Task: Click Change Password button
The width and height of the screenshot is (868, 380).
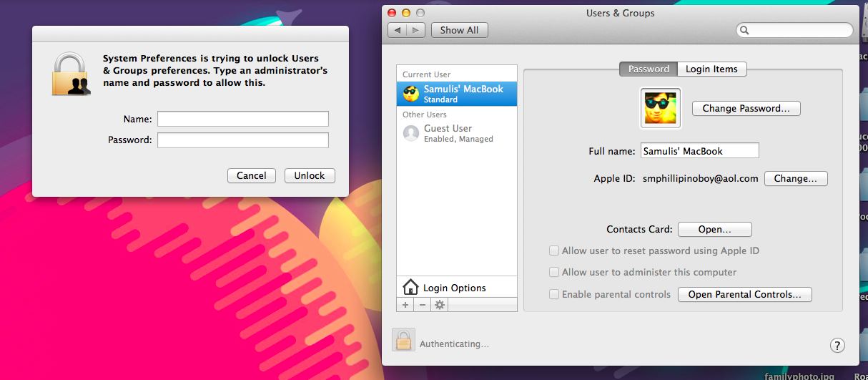Action: pos(746,109)
